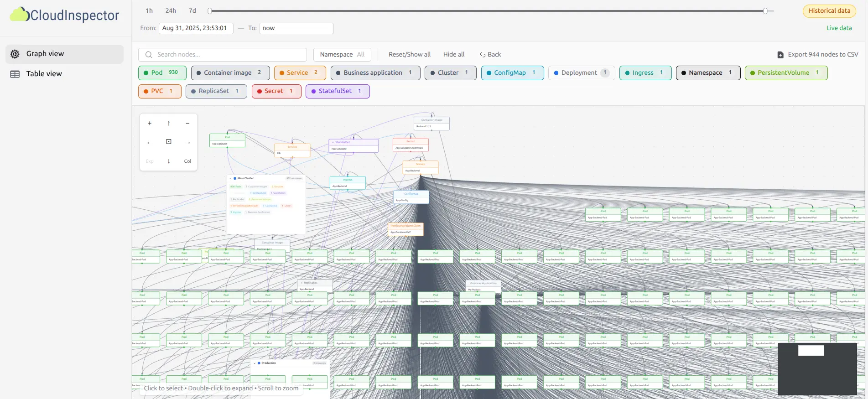Viewport: 868px width, 399px height.
Task: Open the Graph view gear icon
Action: coord(15,54)
